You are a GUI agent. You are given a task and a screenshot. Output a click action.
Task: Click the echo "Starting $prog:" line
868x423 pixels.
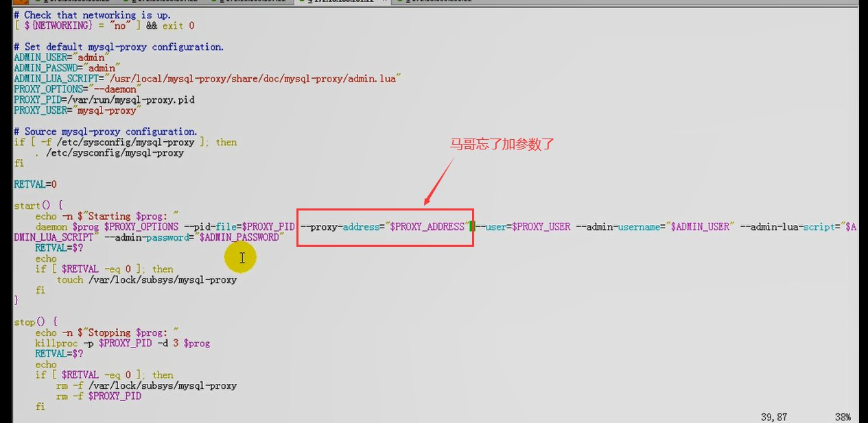click(x=107, y=216)
